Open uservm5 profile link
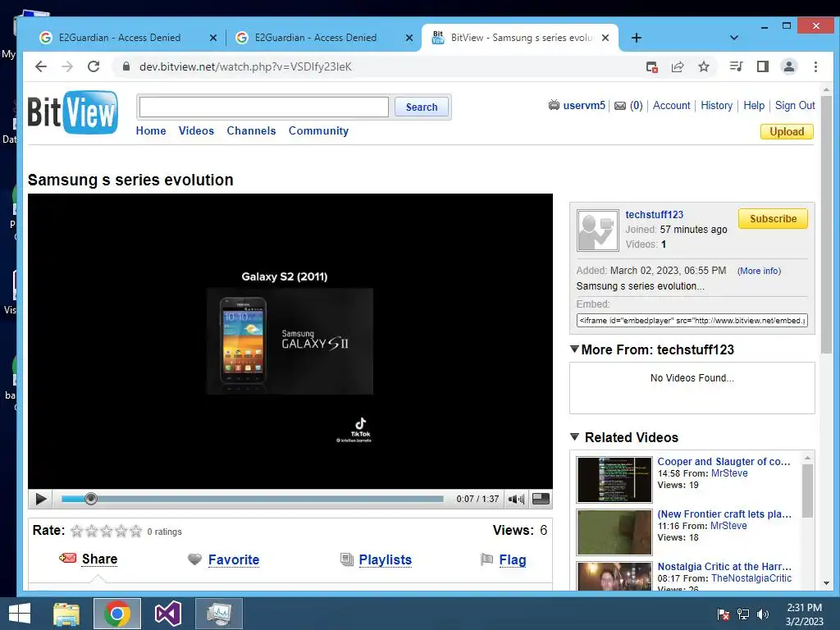Screen dimensions: 840x630 (x=584, y=105)
